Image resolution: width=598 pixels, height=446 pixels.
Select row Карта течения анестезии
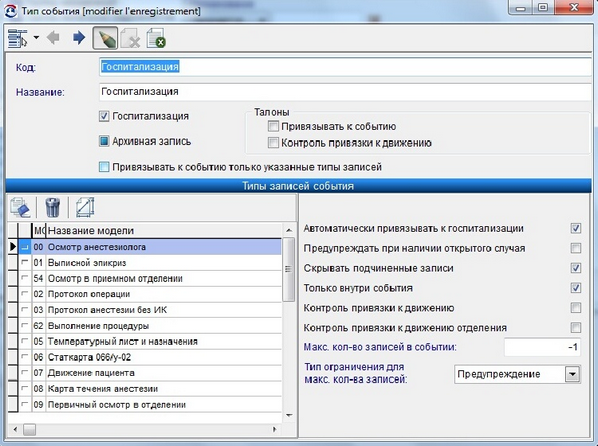145,389
